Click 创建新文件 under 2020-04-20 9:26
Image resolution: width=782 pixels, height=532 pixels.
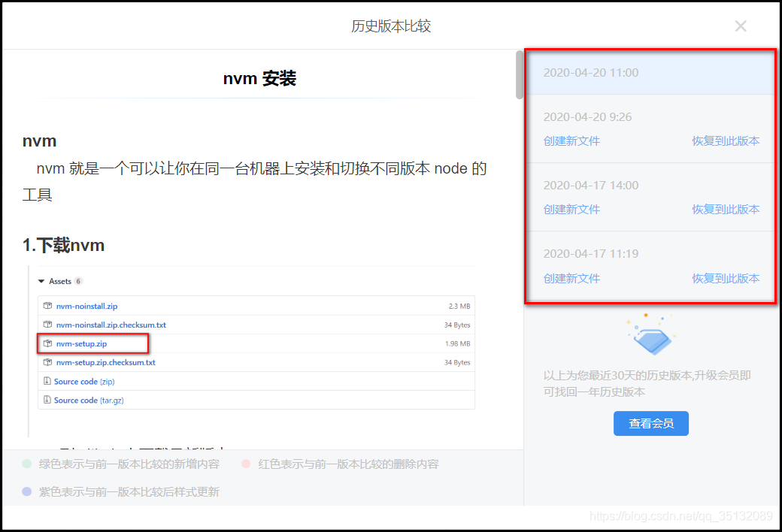(571, 141)
